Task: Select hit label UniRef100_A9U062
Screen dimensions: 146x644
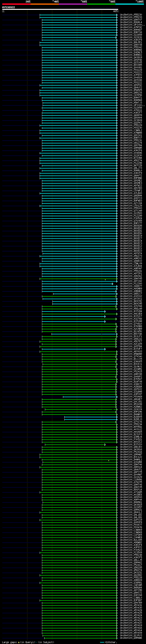Action: pos(131,276)
